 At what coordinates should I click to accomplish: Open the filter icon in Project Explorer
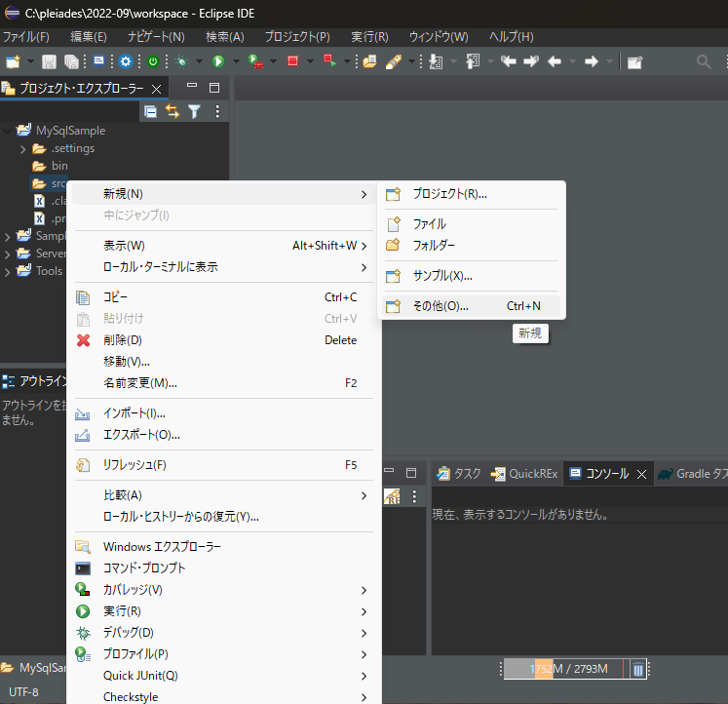(195, 111)
